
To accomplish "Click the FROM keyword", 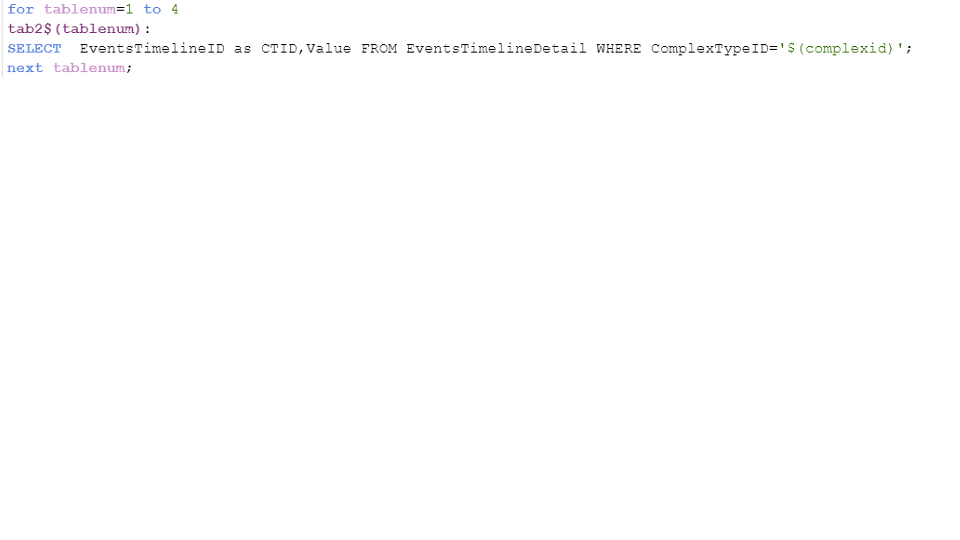I will pos(379,48).
